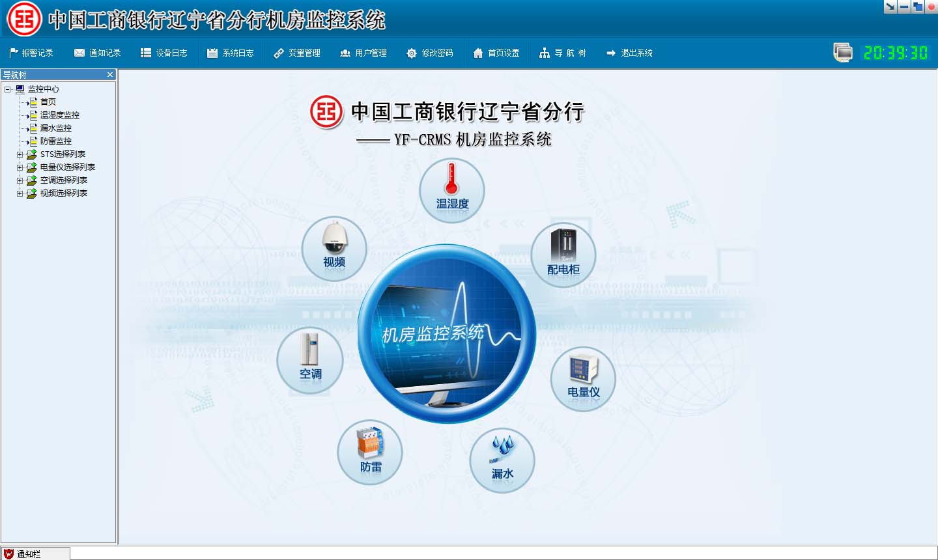Viewport: 938px width, 560px height.
Task: Click the arrow tray icon at top right
Action: [x=890, y=7]
